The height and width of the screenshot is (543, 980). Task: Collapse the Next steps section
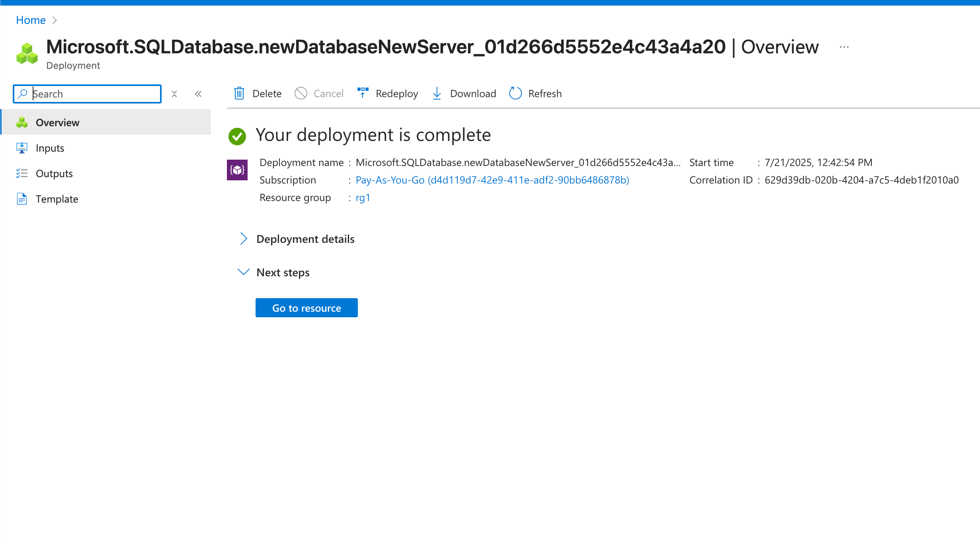[x=244, y=272]
